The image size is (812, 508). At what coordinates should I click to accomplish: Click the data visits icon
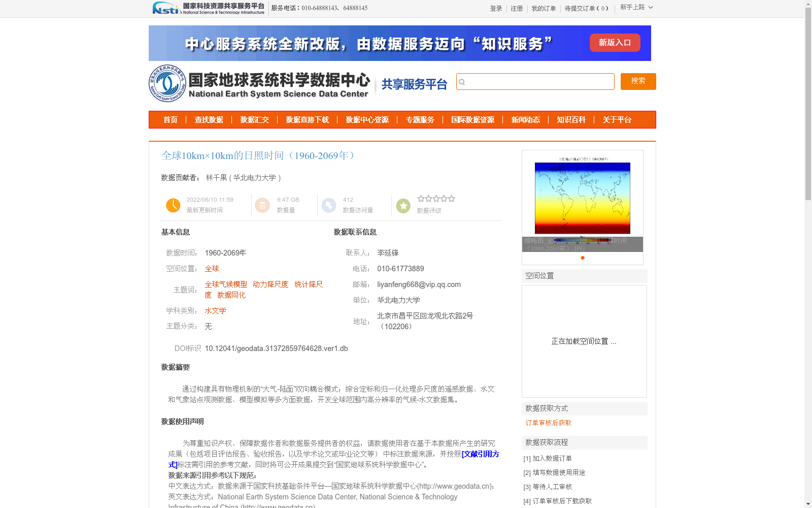click(329, 205)
